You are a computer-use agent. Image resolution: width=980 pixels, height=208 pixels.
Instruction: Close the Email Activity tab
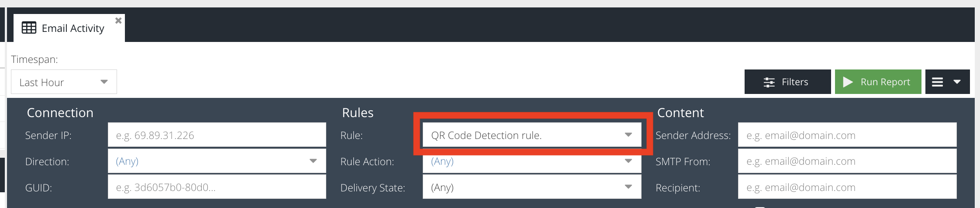click(x=118, y=21)
